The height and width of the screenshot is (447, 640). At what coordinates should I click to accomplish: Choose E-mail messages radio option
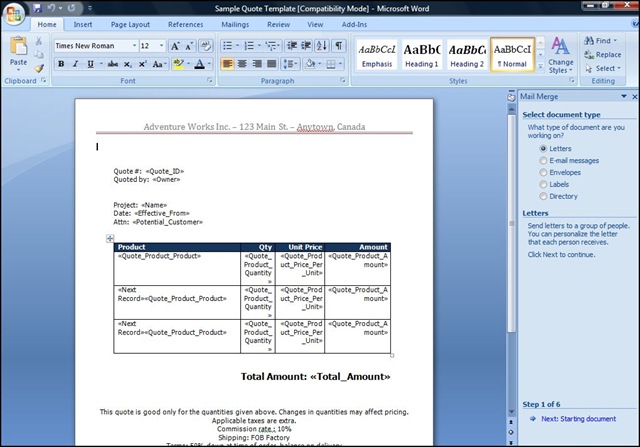[x=542, y=160]
